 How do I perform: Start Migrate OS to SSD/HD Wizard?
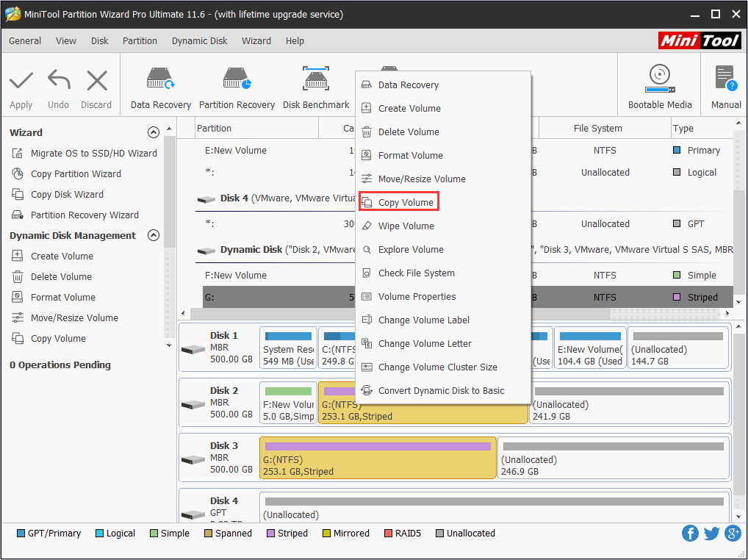(84, 153)
